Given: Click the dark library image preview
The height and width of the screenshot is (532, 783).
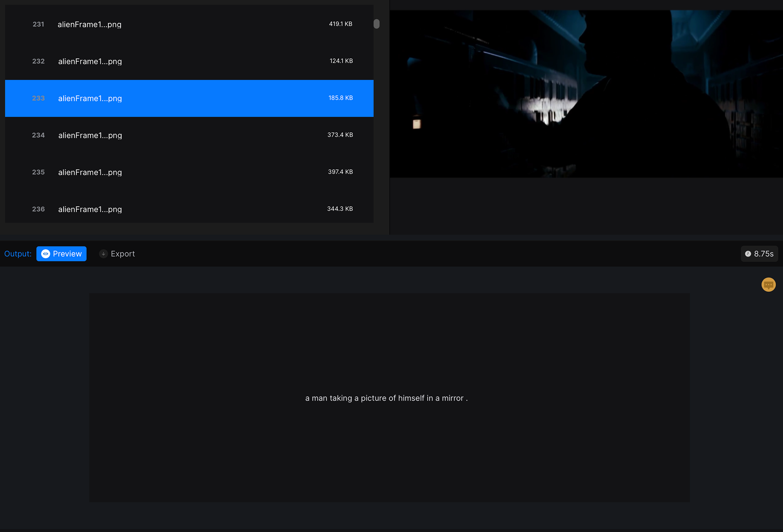Looking at the screenshot, I should [x=586, y=94].
